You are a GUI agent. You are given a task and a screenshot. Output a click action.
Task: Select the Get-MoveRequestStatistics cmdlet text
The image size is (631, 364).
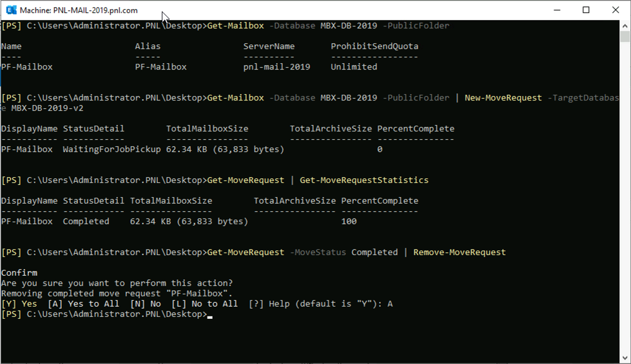point(364,180)
